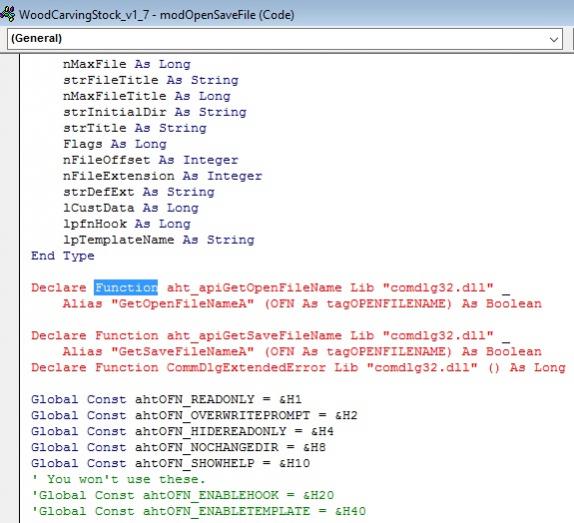Click the highlighted Function keyword

click(x=126, y=288)
